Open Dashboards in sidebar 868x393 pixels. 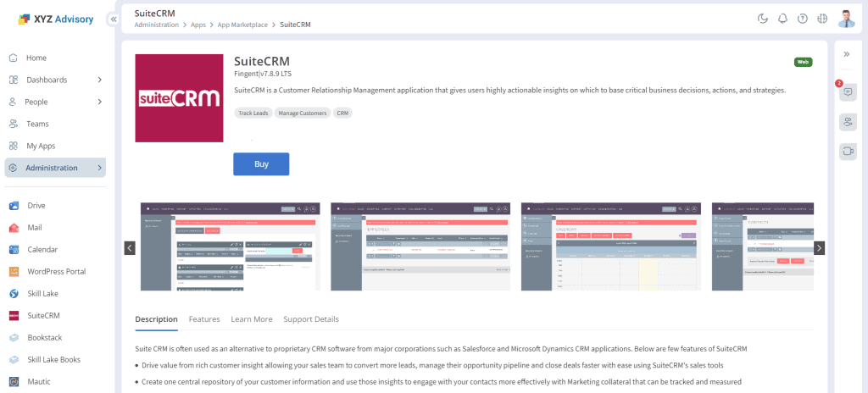click(47, 80)
